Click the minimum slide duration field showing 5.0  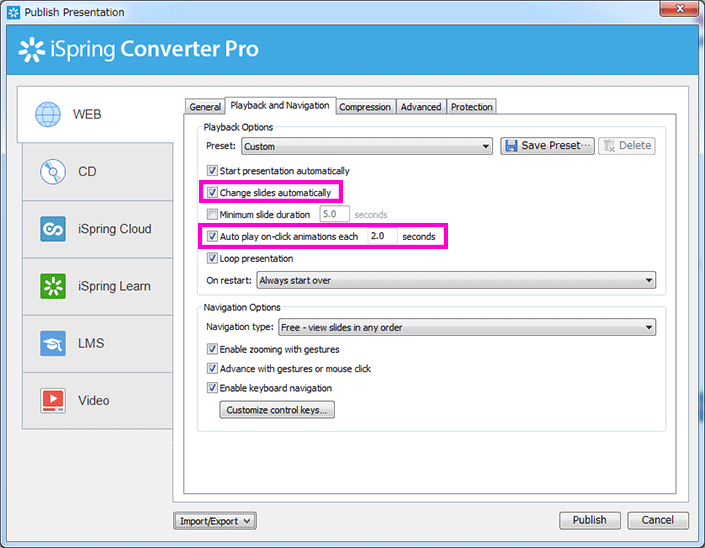point(335,214)
